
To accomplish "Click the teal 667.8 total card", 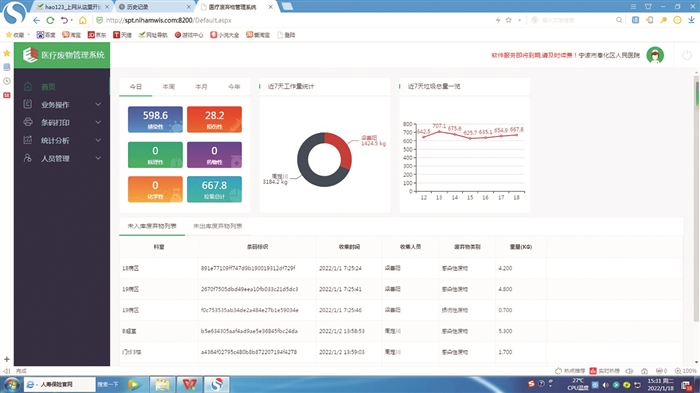I will click(x=214, y=189).
